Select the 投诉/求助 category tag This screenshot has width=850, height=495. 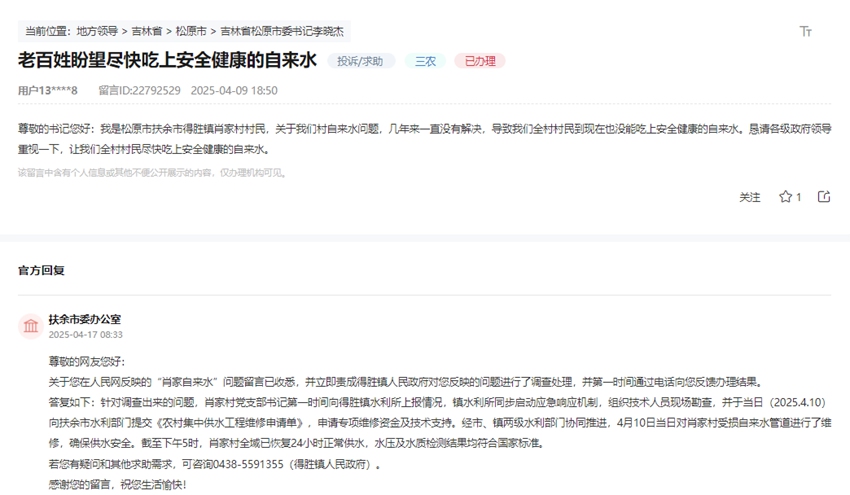click(360, 61)
